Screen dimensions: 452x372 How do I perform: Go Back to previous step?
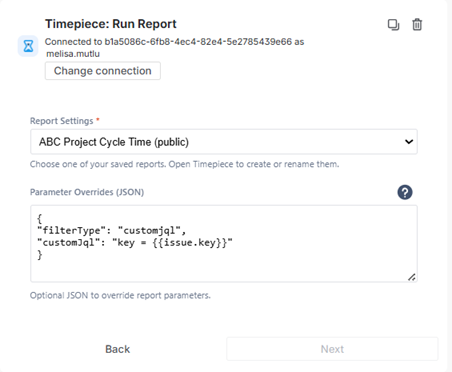117,349
